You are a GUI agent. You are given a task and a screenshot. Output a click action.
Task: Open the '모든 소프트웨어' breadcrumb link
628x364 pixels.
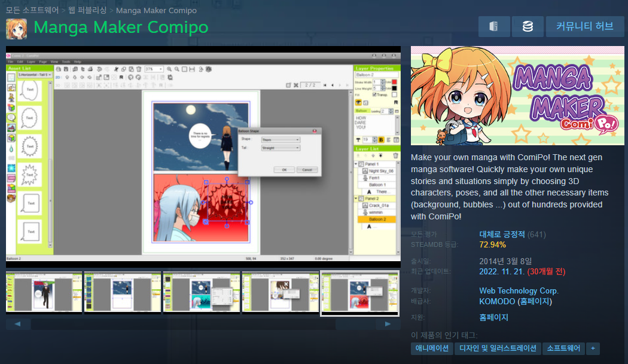32,10
